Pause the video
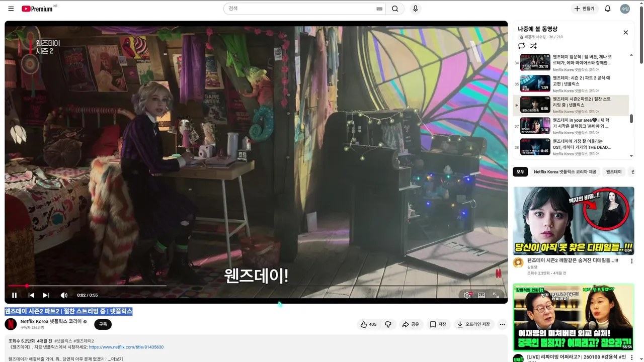The height and width of the screenshot is (362, 644). (x=15, y=295)
